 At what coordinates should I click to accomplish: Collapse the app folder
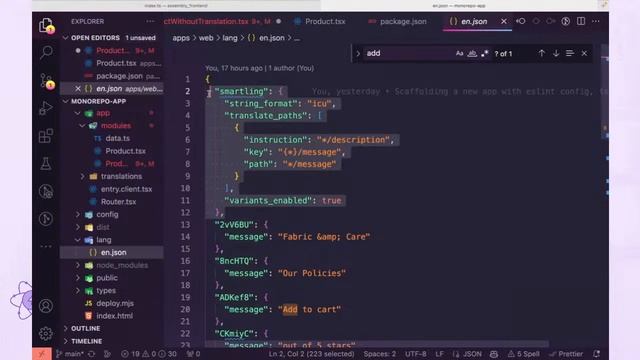(x=78, y=113)
